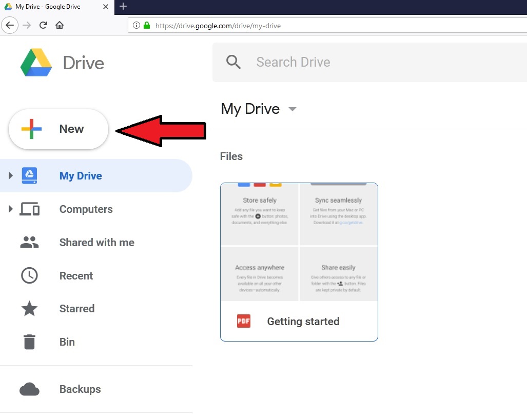
Task: Click the red PDF icon on Getting started
Action: [243, 321]
